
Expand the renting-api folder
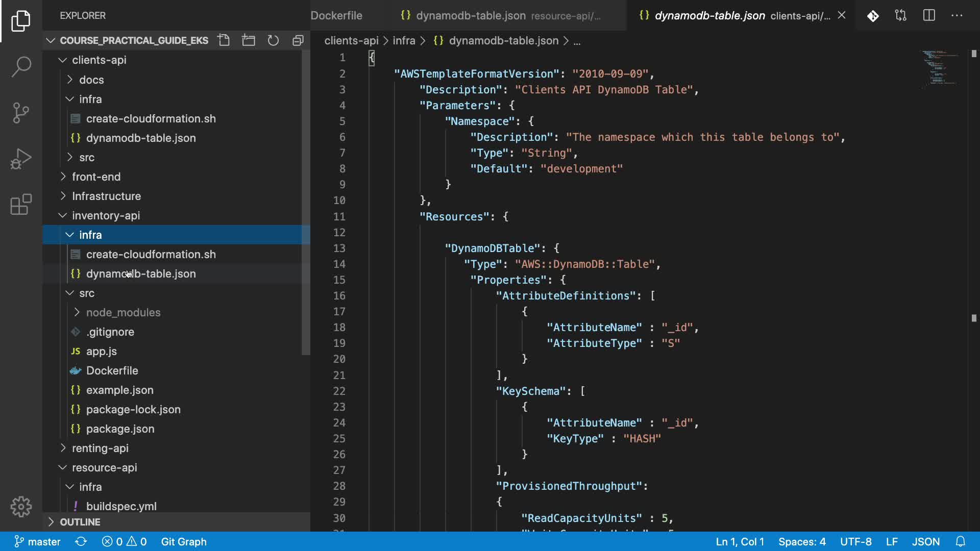[x=100, y=448]
